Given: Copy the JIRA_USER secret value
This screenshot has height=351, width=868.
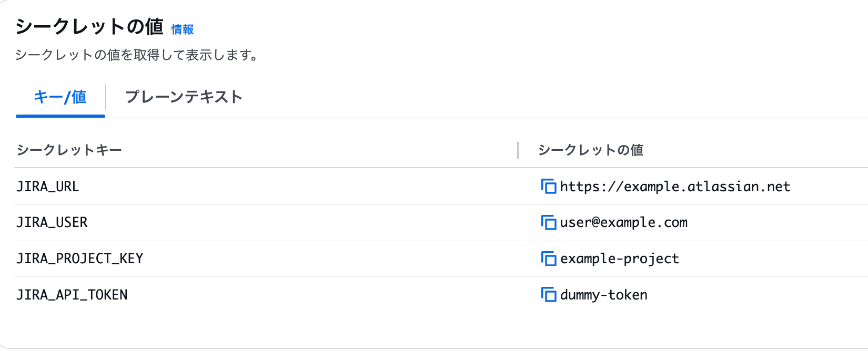Looking at the screenshot, I should [x=549, y=223].
